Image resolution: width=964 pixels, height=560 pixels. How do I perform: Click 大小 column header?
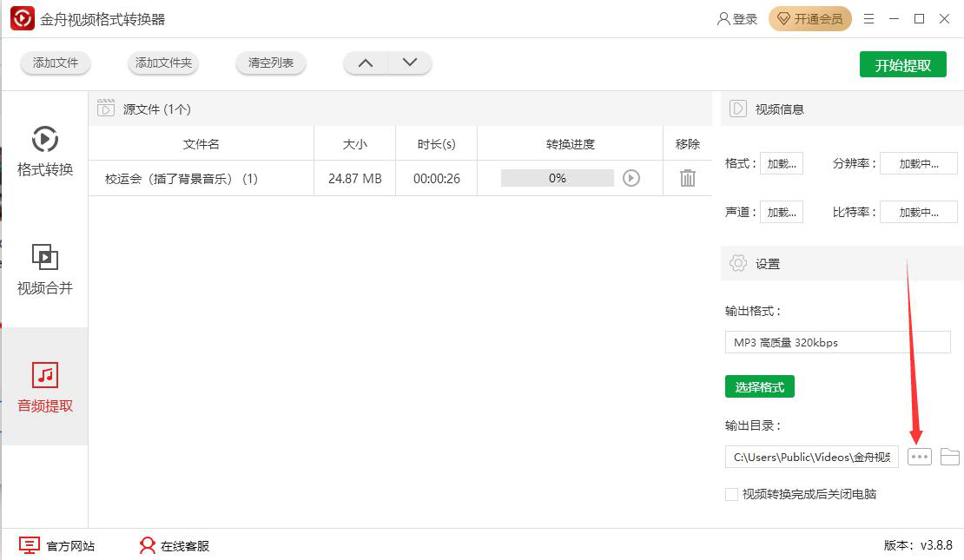point(354,144)
